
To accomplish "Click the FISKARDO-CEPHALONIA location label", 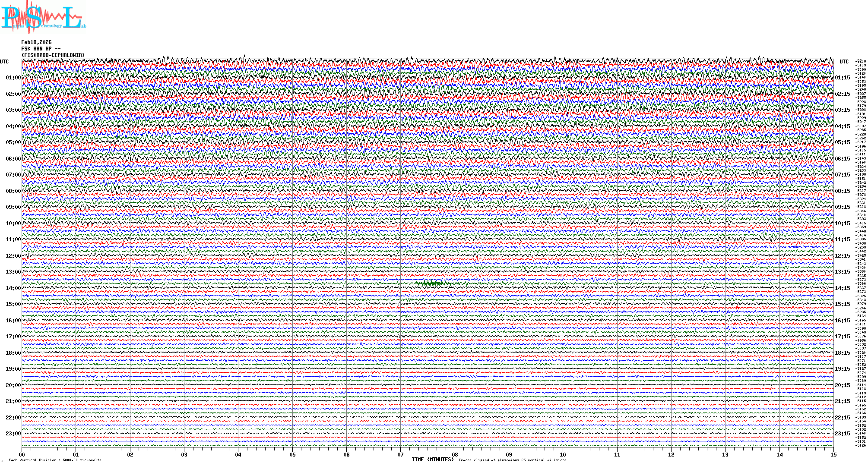I will (x=53, y=55).
